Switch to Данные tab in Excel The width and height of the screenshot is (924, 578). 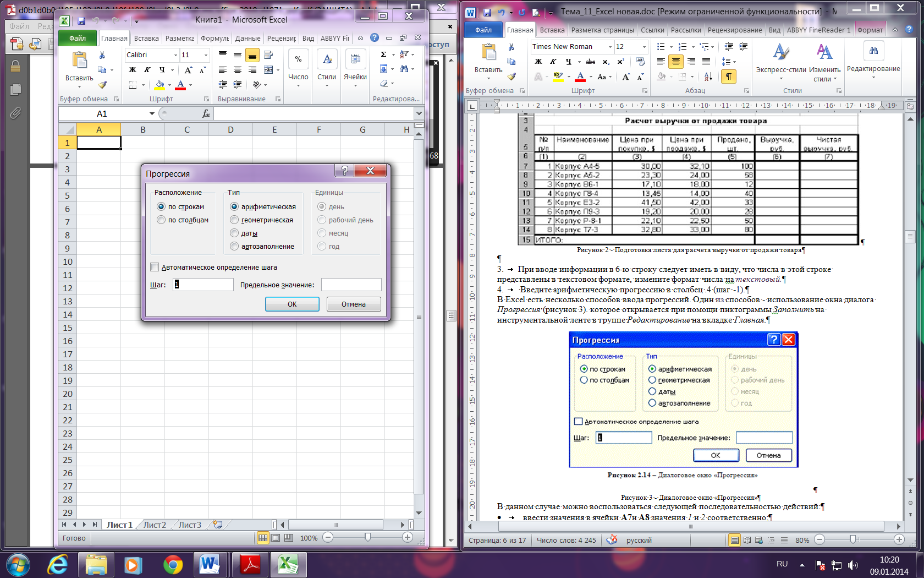point(248,38)
